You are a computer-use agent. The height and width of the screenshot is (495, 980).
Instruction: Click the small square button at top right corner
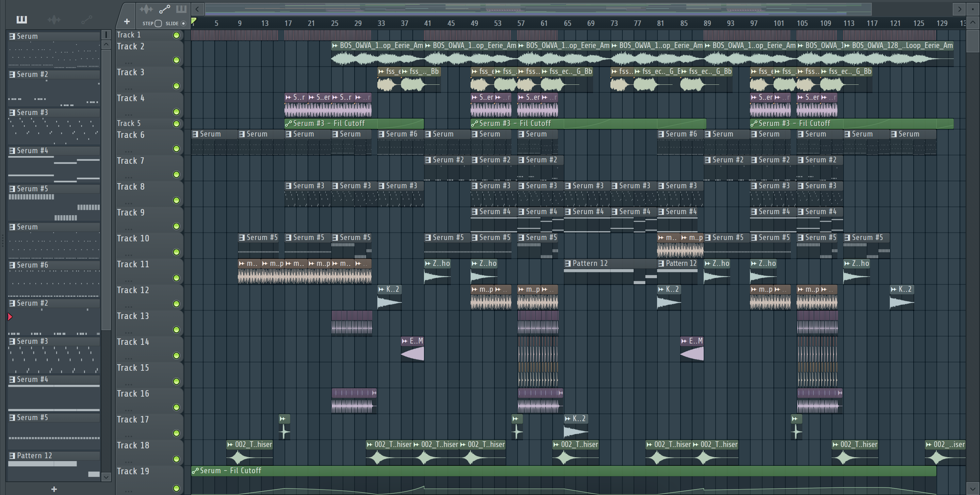pos(973,9)
